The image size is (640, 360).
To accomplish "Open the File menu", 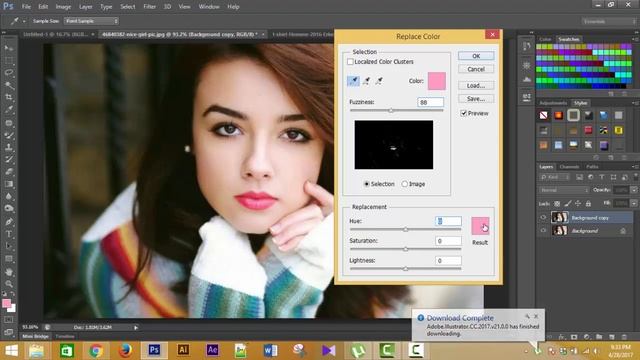I will click(26, 7).
